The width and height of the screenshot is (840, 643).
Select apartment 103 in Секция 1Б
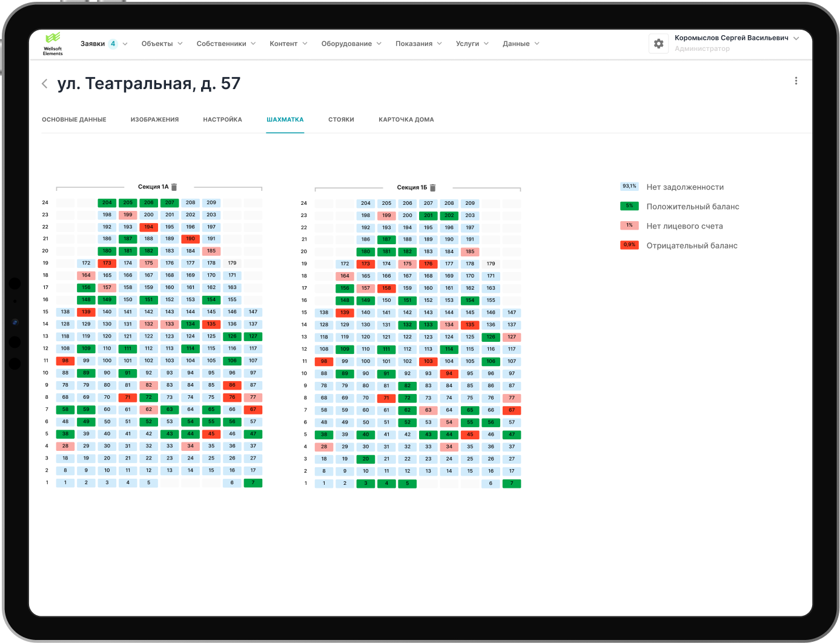pyautogui.click(x=428, y=362)
